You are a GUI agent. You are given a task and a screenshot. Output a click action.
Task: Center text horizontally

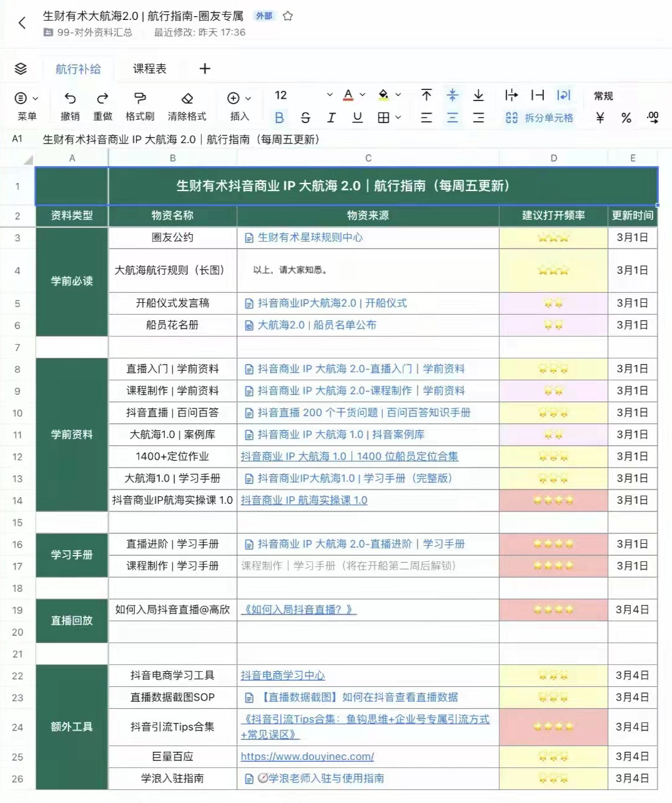(453, 117)
